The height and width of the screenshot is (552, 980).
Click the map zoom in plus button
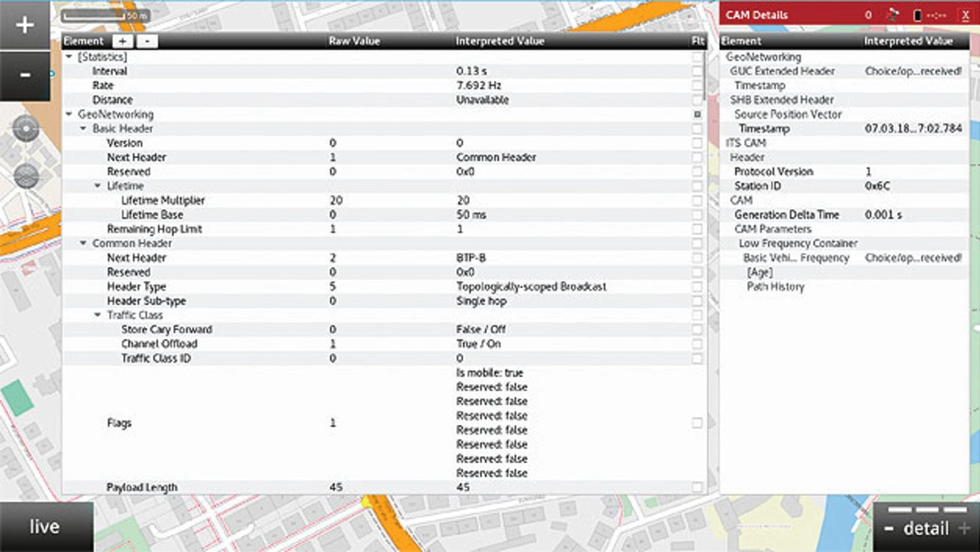point(24,24)
